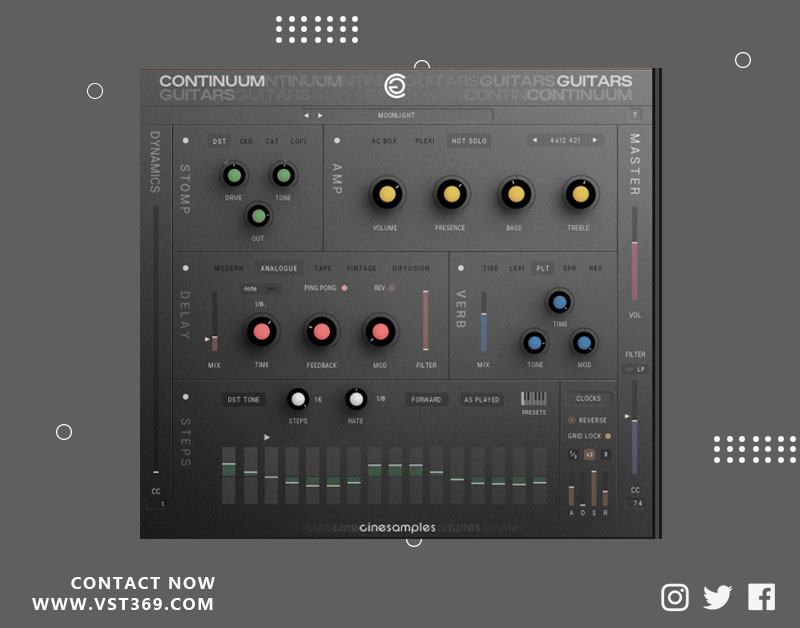Click the Verb Tone knob
The width and height of the screenshot is (800, 628).
coord(534,343)
